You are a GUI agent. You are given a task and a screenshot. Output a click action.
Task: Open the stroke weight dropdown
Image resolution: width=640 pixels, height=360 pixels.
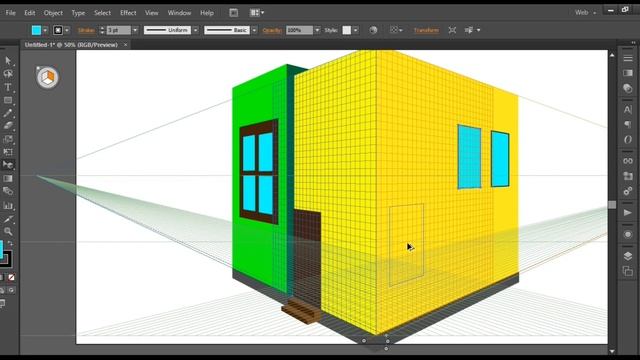point(135,30)
